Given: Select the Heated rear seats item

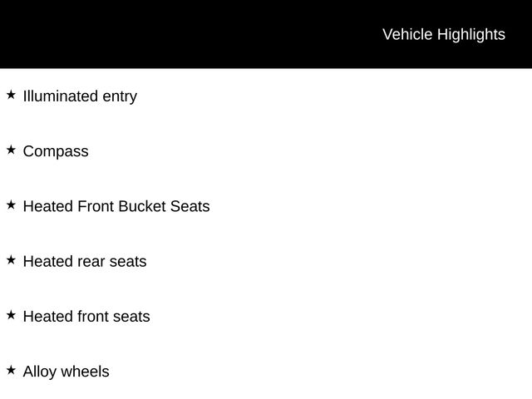Looking at the screenshot, I should (x=85, y=262).
